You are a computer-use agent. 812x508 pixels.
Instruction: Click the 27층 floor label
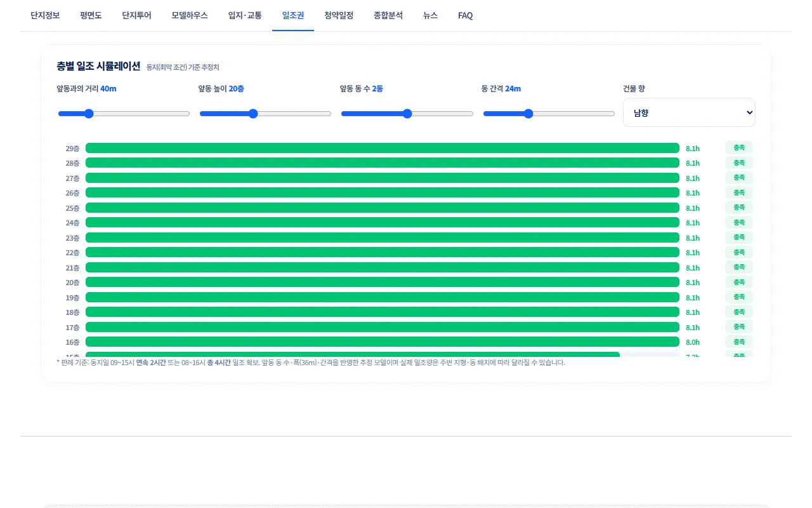[72, 178]
